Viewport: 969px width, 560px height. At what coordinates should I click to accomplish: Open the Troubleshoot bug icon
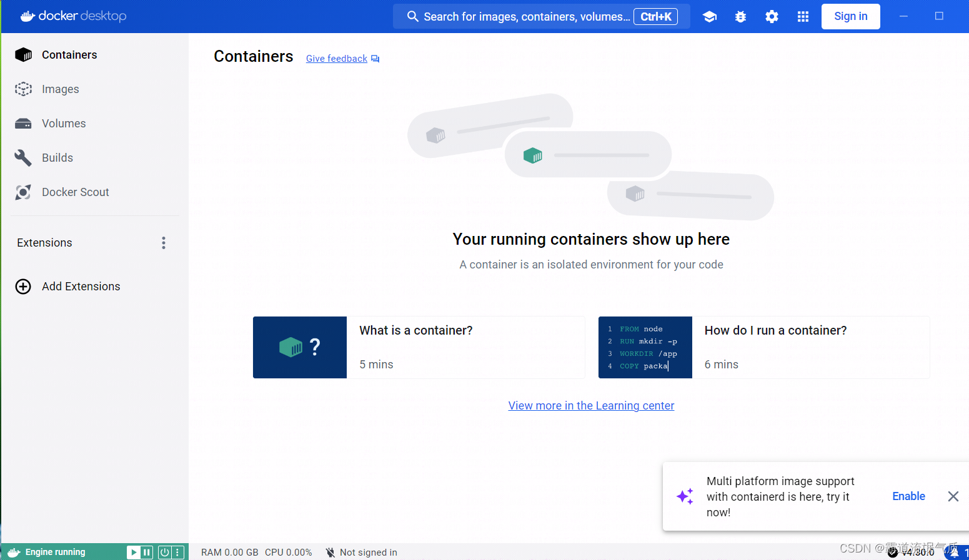[740, 17]
